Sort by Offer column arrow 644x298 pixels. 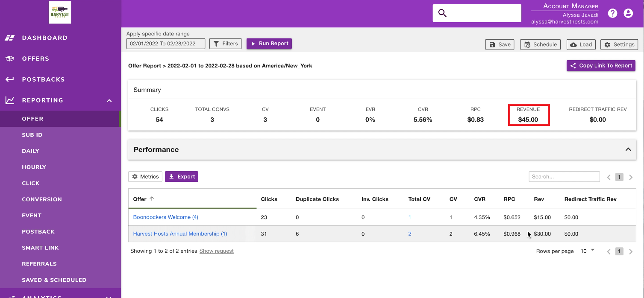click(152, 199)
